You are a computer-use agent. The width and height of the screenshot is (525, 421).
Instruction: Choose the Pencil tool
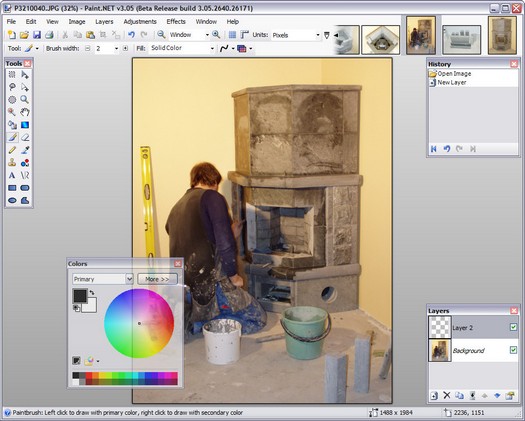point(12,150)
